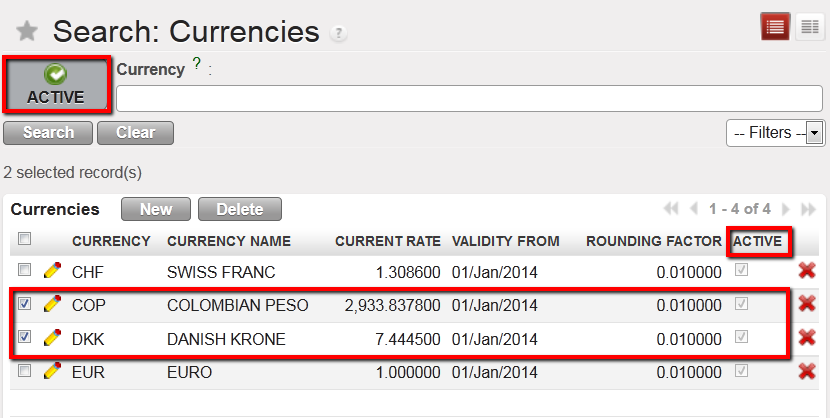
Task: Check the CHF row selection checkbox
Action: [x=25, y=271]
